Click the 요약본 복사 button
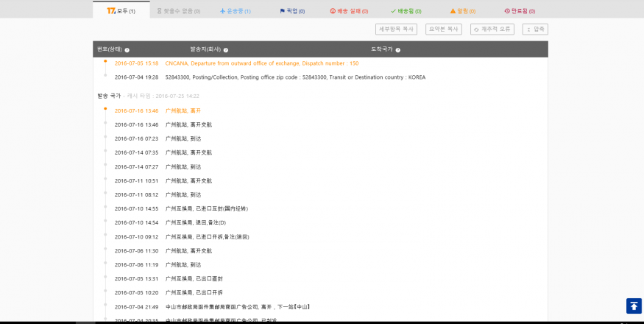The image size is (644, 324). [444, 29]
